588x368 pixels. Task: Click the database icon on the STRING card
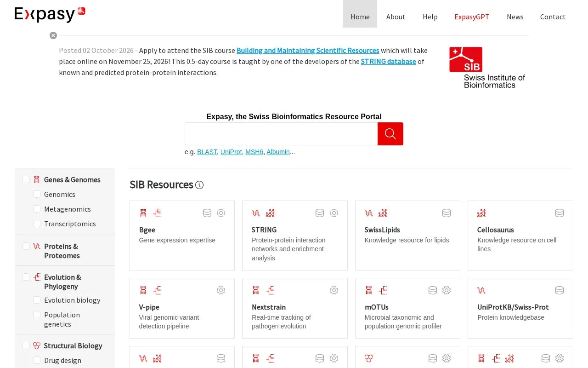(320, 213)
